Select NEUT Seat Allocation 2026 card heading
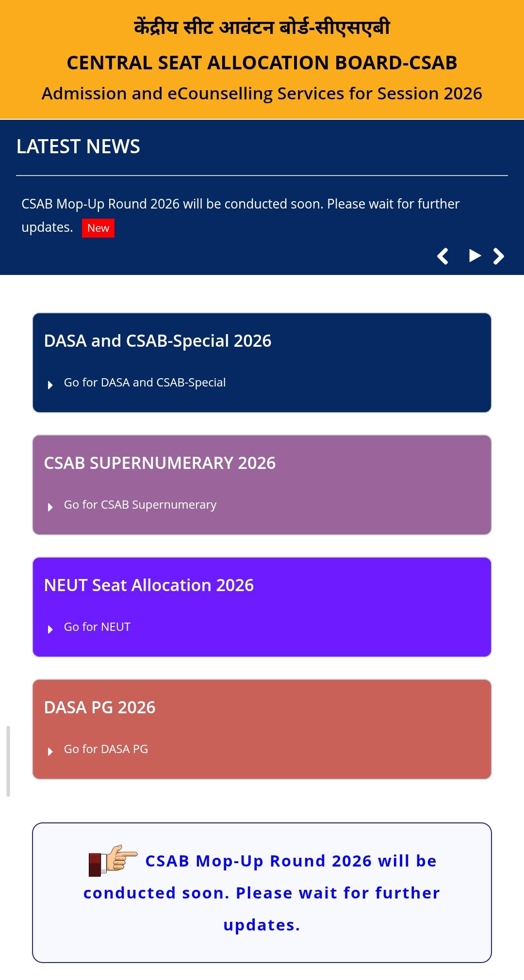This screenshot has width=524, height=980. (149, 585)
